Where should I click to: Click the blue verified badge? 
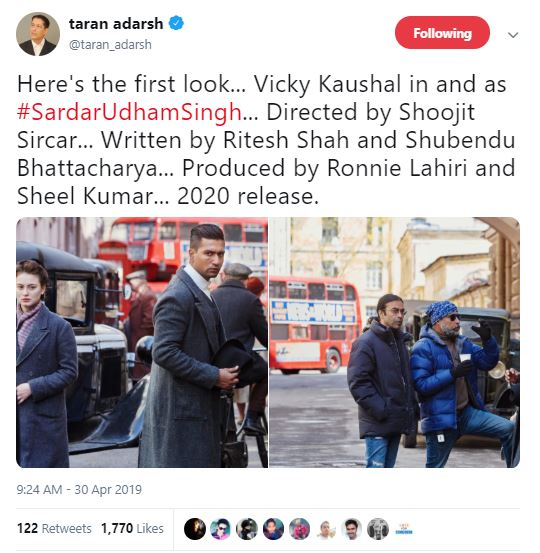(176, 23)
